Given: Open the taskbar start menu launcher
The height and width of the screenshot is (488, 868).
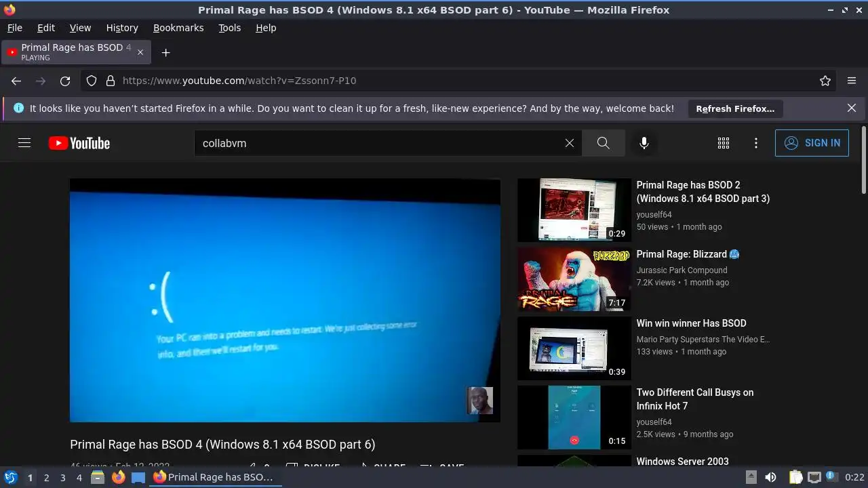Looking at the screenshot, I should point(11,477).
